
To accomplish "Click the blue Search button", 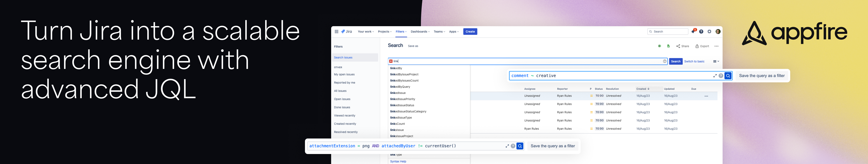I will pos(676,61).
